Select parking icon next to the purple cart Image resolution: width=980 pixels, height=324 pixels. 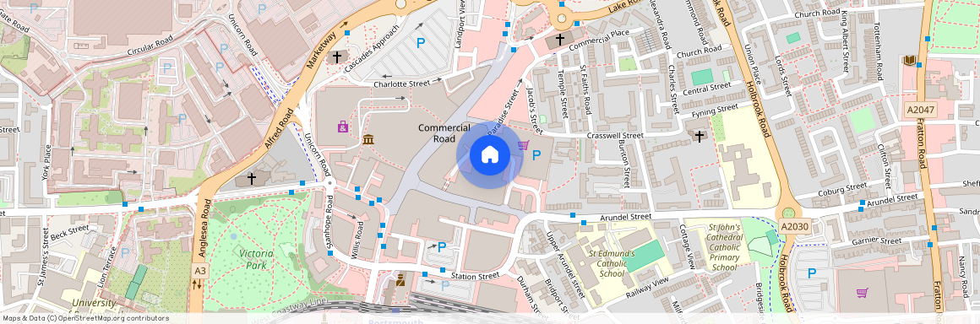click(x=536, y=154)
